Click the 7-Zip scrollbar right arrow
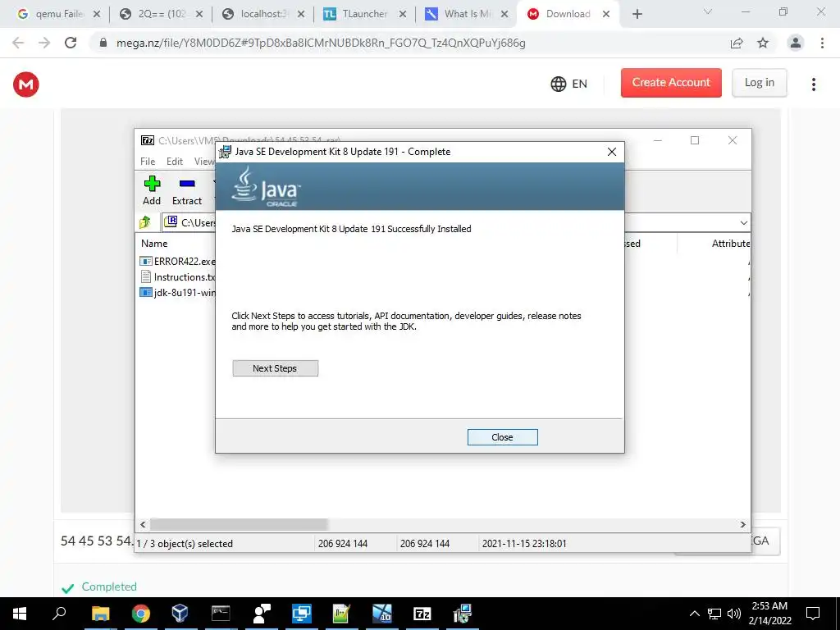This screenshot has height=630, width=840. click(742, 524)
